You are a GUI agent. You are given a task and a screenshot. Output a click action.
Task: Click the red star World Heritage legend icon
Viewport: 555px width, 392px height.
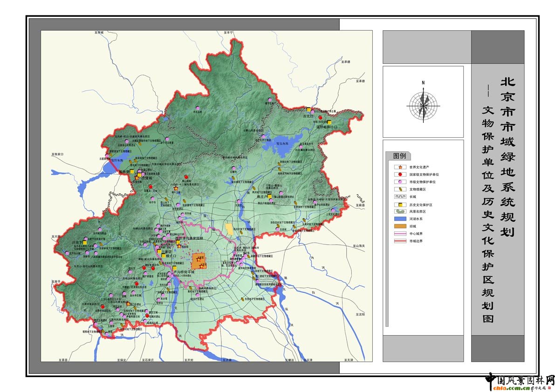point(399,167)
